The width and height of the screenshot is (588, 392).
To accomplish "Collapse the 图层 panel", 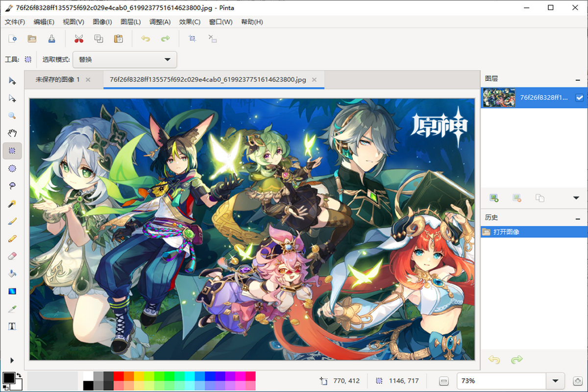I will 578,79.
